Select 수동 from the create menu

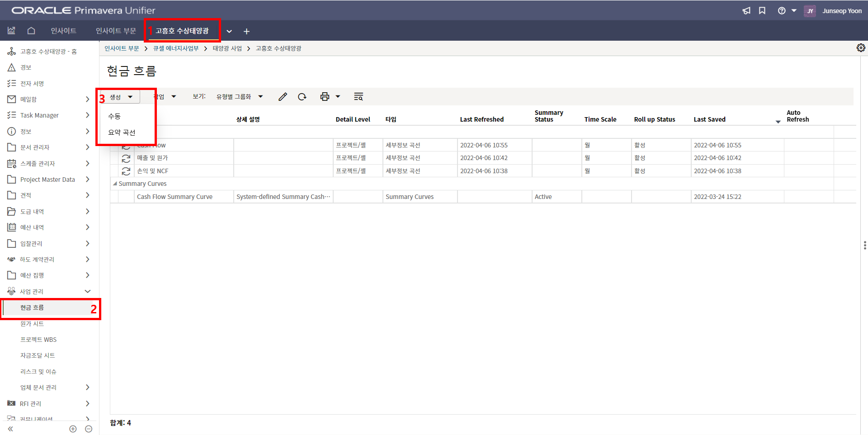114,116
